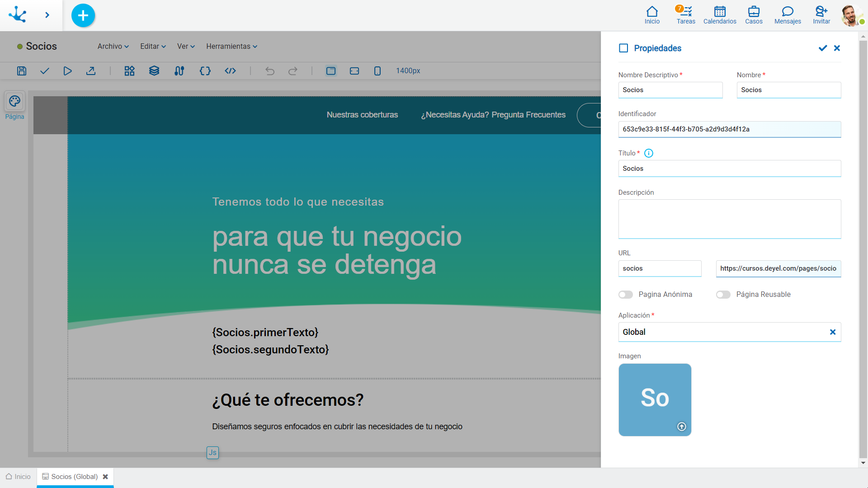Viewport: 868px width, 488px height.
Task: Open the Página palette panel icon
Action: [x=14, y=101]
